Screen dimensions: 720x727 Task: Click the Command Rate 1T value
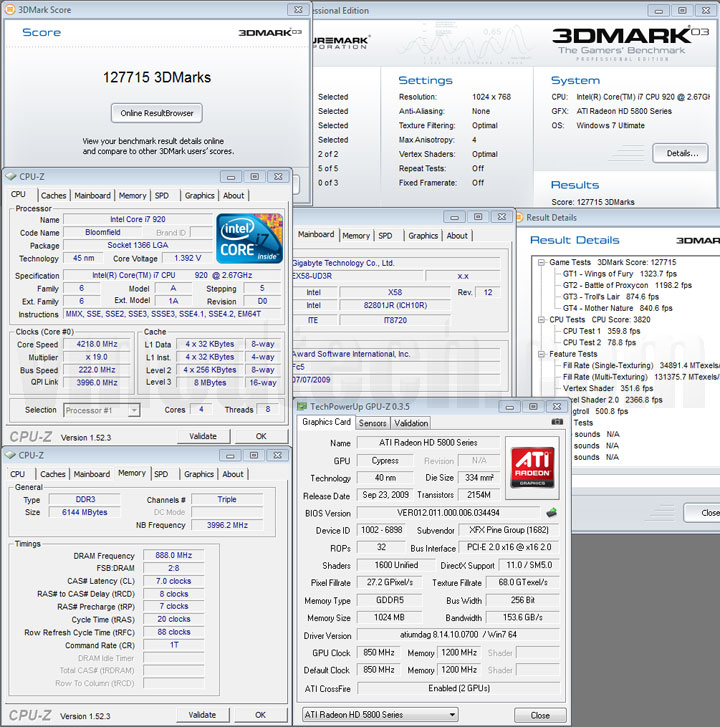[174, 645]
